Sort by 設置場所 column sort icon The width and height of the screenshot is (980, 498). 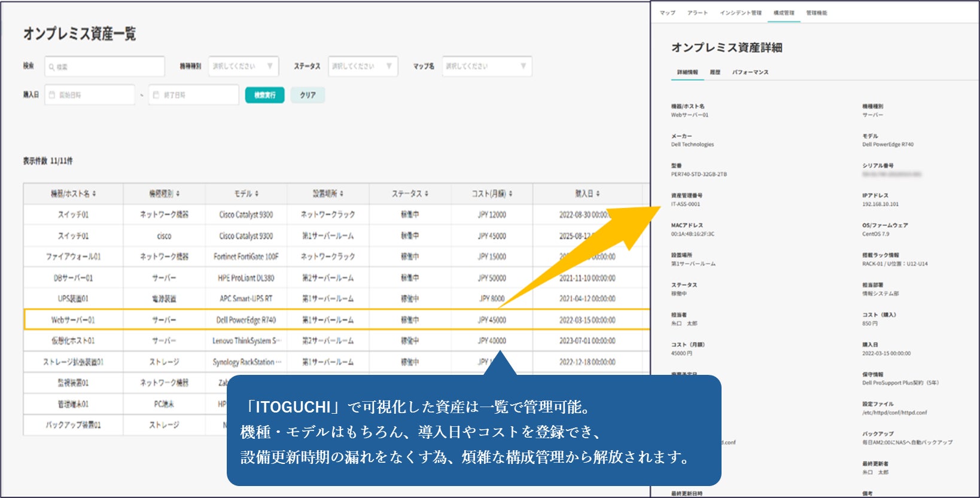coord(341,194)
